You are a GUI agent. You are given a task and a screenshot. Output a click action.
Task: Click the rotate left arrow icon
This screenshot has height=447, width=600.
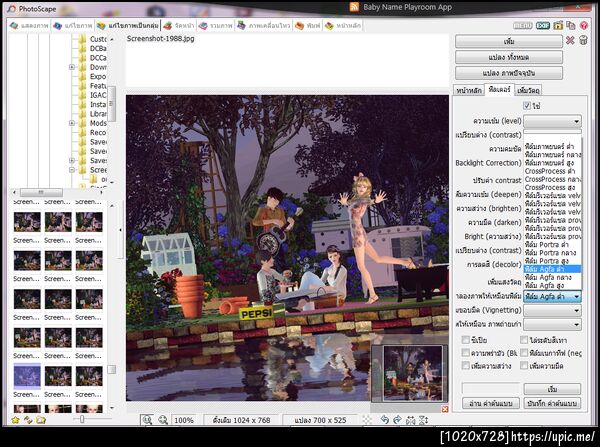pyautogui.click(x=384, y=420)
